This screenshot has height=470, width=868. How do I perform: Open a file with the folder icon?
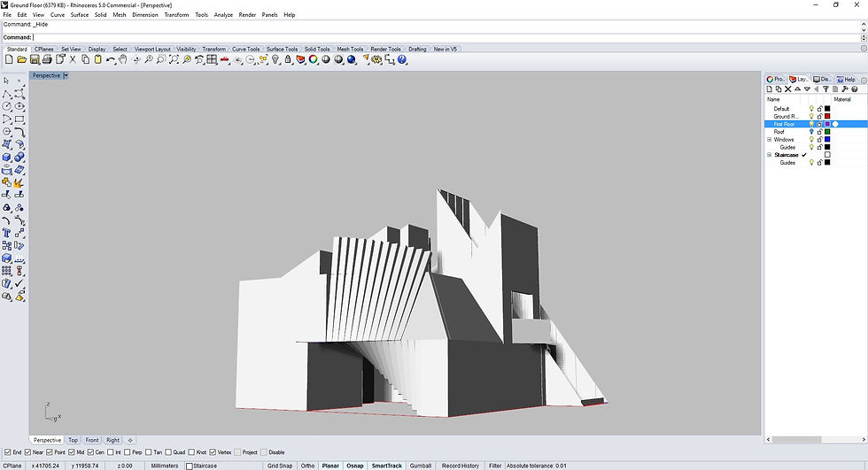coord(21,59)
